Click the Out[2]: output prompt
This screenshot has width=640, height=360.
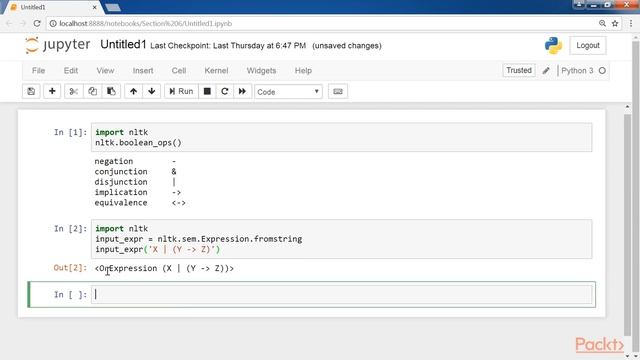[70, 268]
